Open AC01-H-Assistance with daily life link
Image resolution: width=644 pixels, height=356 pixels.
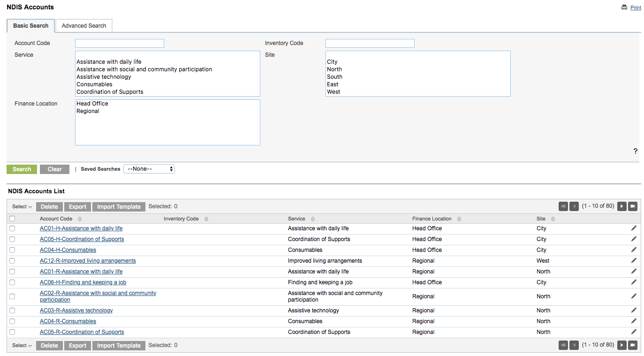(x=81, y=228)
